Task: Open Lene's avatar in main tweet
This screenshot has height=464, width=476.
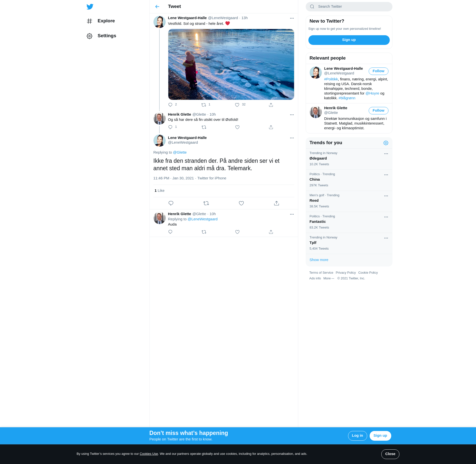Action: coord(159,140)
